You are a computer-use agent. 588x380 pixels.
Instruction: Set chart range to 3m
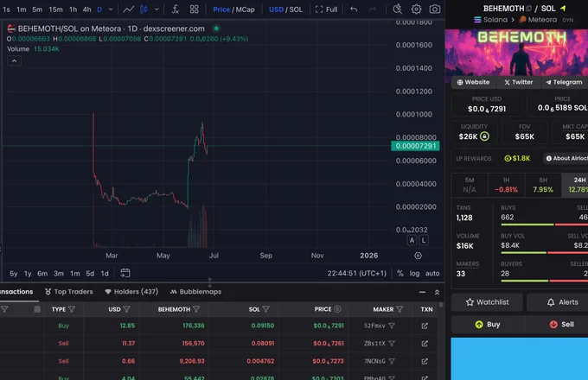click(59, 274)
